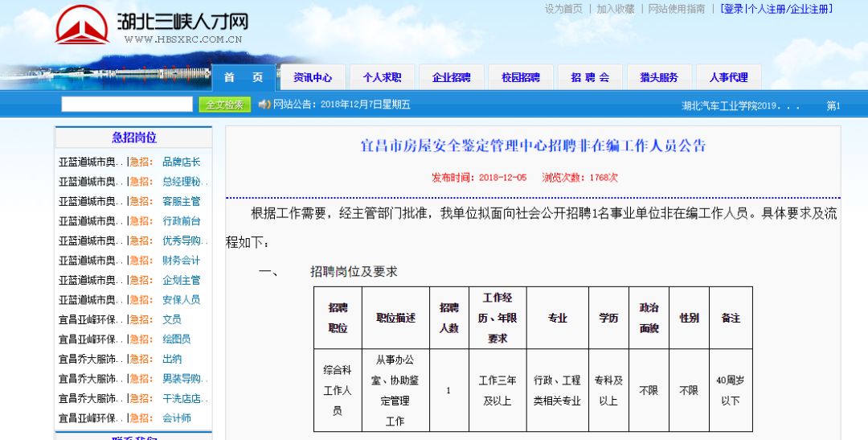The image size is (868, 440).
Task: Open the 网站使用指南 link
Action: tap(677, 9)
